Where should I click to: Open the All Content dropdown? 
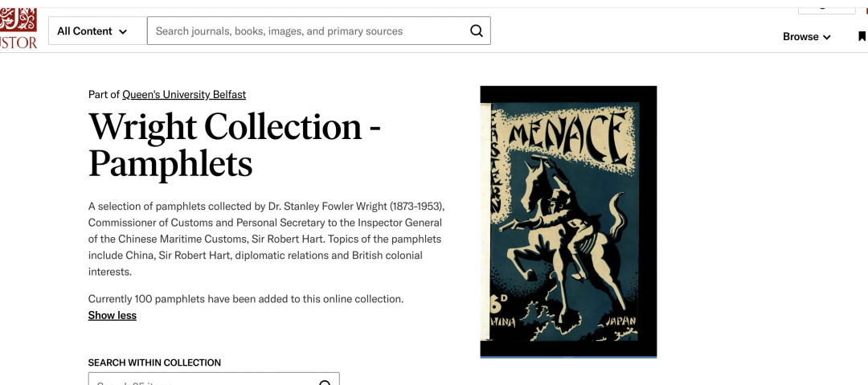[92, 31]
